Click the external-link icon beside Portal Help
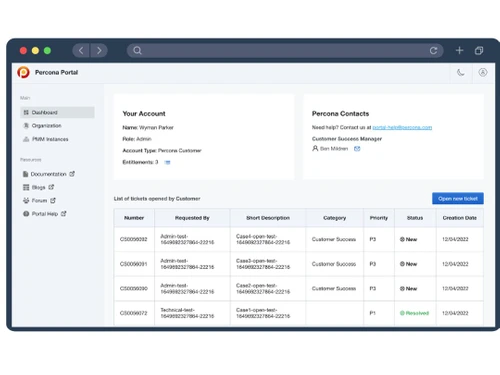Viewport: 500px width, 375px height. [64, 213]
